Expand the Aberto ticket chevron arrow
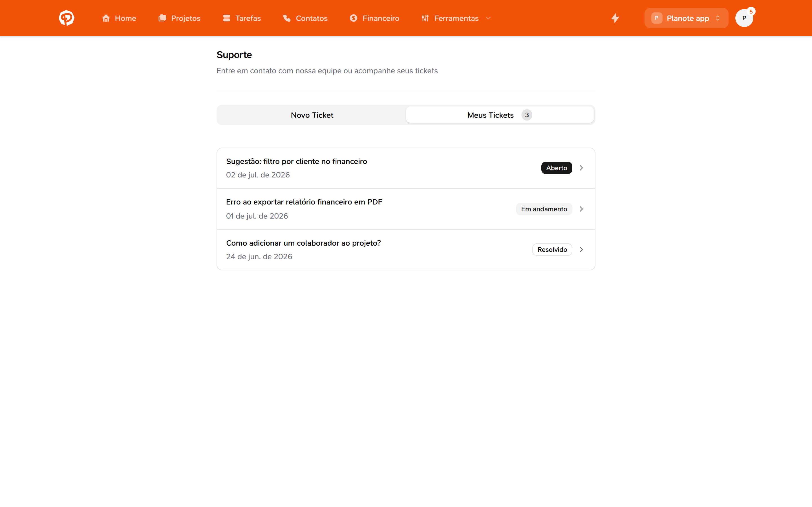 pyautogui.click(x=581, y=168)
